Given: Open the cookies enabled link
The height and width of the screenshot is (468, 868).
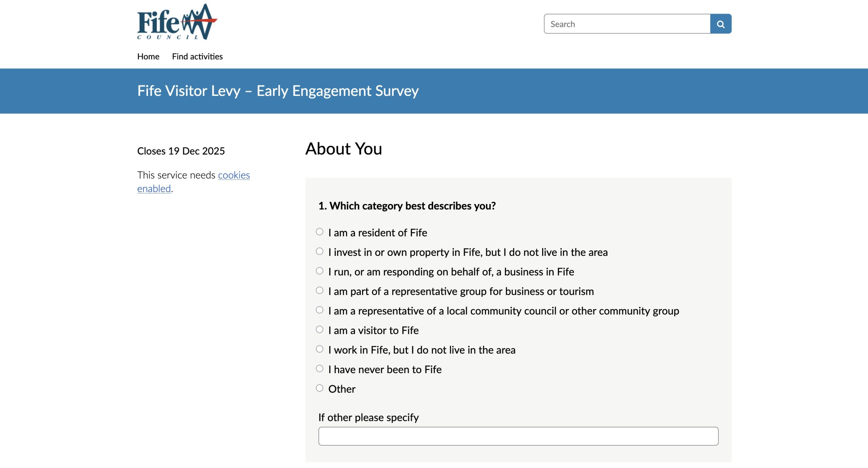Looking at the screenshot, I should tap(234, 175).
